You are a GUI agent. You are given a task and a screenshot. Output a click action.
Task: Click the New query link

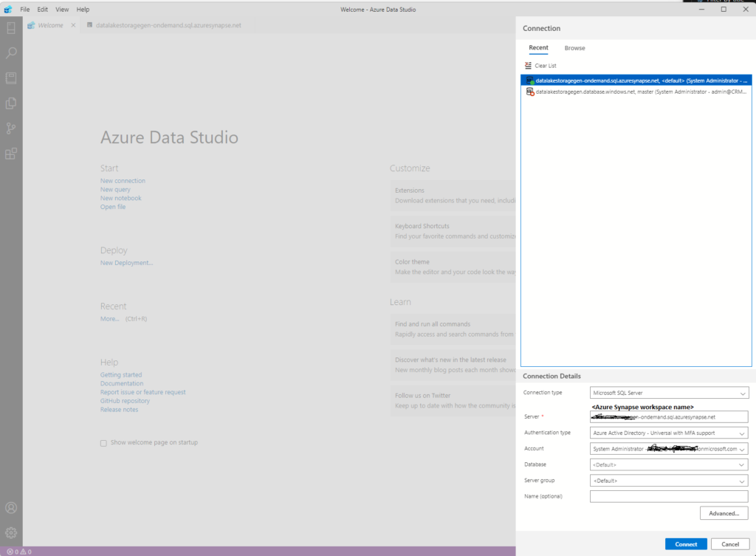pyautogui.click(x=115, y=190)
